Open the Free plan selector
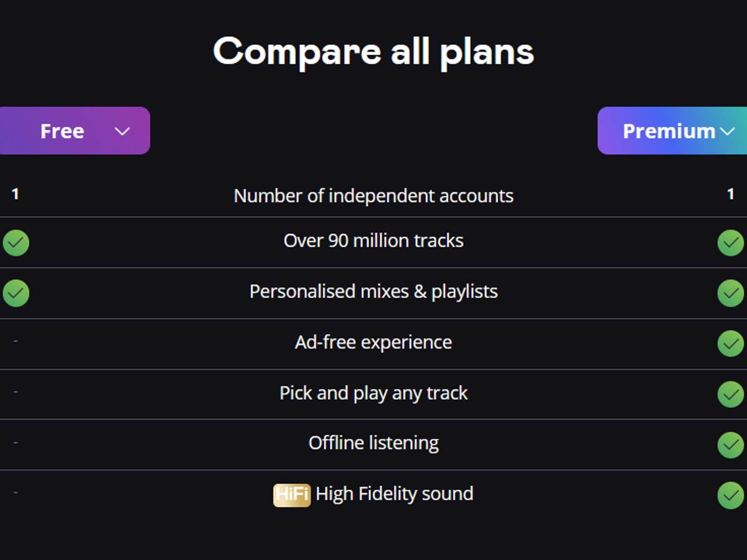 click(75, 131)
